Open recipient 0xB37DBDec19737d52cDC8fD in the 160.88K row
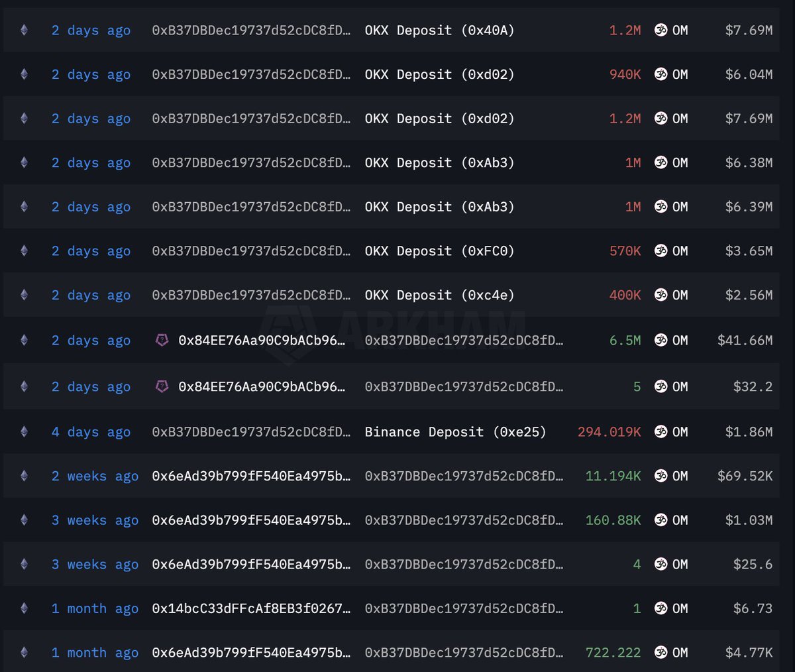Viewport: 795px width, 672px height. (x=464, y=520)
